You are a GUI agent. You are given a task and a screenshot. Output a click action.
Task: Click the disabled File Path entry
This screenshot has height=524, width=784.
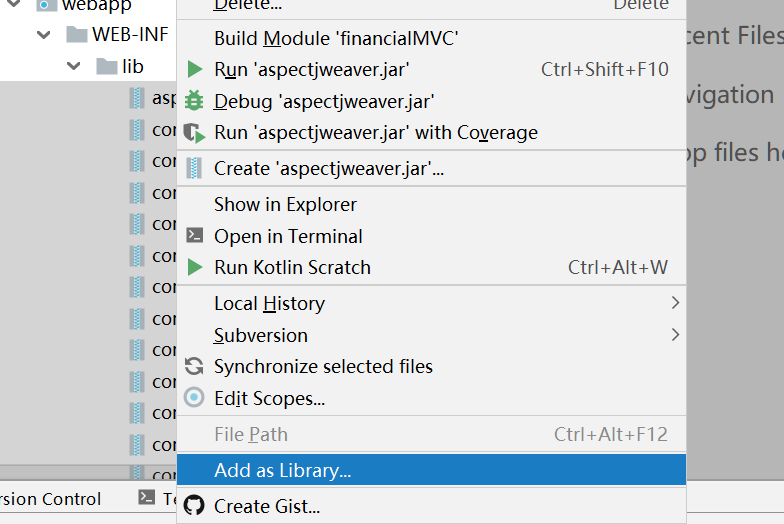(432, 434)
